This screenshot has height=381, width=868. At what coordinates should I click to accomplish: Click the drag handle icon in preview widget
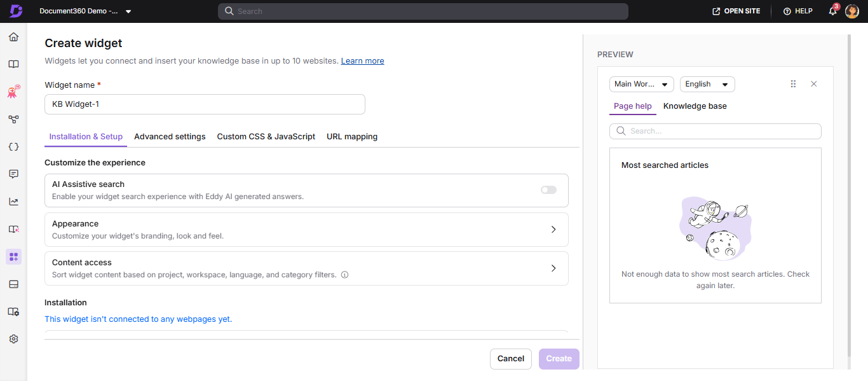click(793, 84)
